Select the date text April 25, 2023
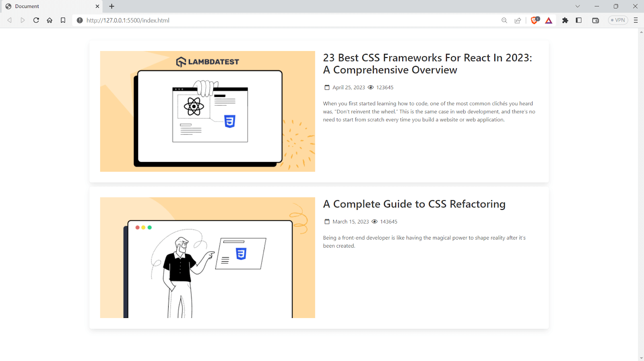Image resolution: width=644 pixels, height=361 pixels. pyautogui.click(x=349, y=87)
